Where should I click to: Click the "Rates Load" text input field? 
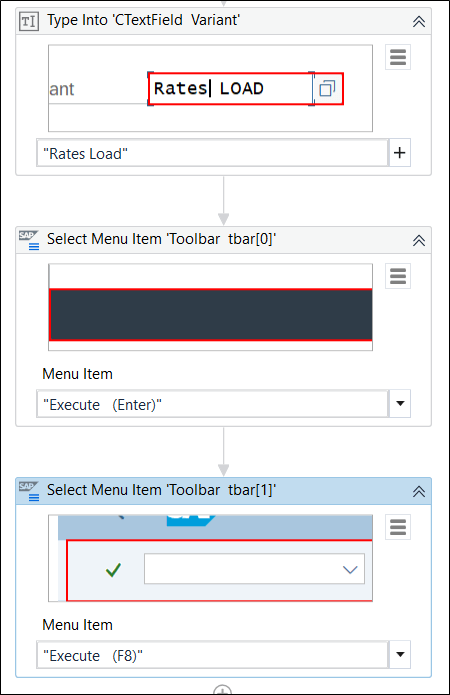pos(212,153)
